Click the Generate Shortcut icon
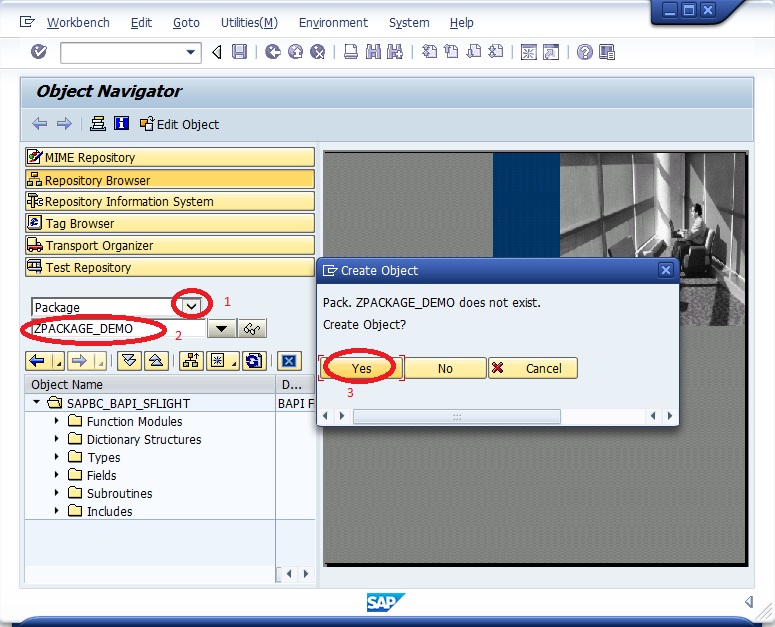This screenshot has height=627, width=775. 551,52
